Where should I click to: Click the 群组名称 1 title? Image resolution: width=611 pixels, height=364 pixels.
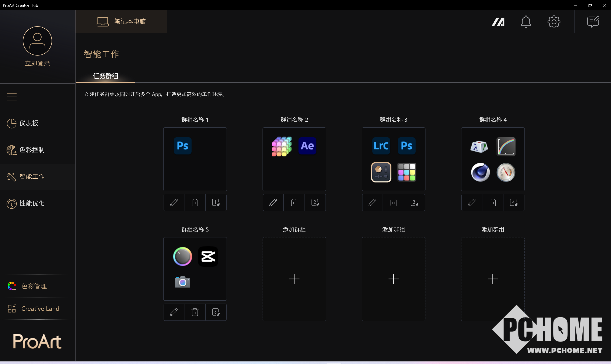pyautogui.click(x=195, y=120)
